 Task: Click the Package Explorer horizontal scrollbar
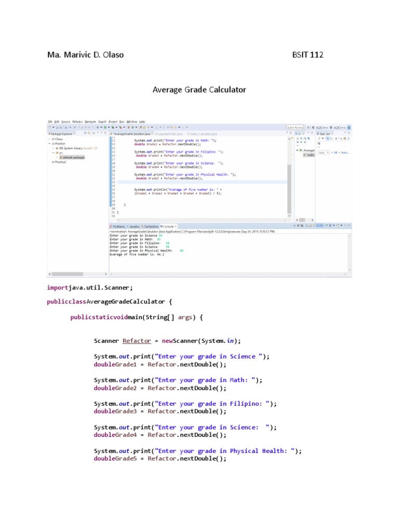coord(67,274)
